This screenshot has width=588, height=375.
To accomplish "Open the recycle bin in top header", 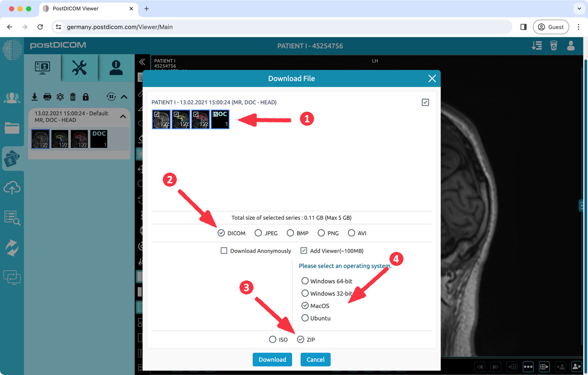I will click(x=553, y=46).
